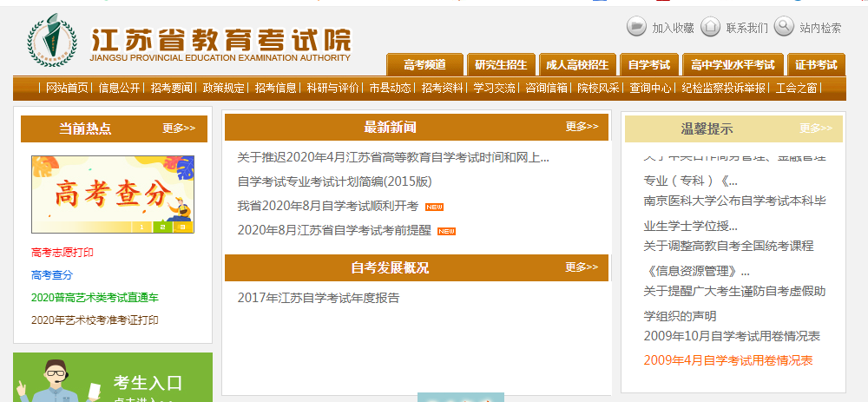Open 高考志愿打印 link

tap(62, 253)
